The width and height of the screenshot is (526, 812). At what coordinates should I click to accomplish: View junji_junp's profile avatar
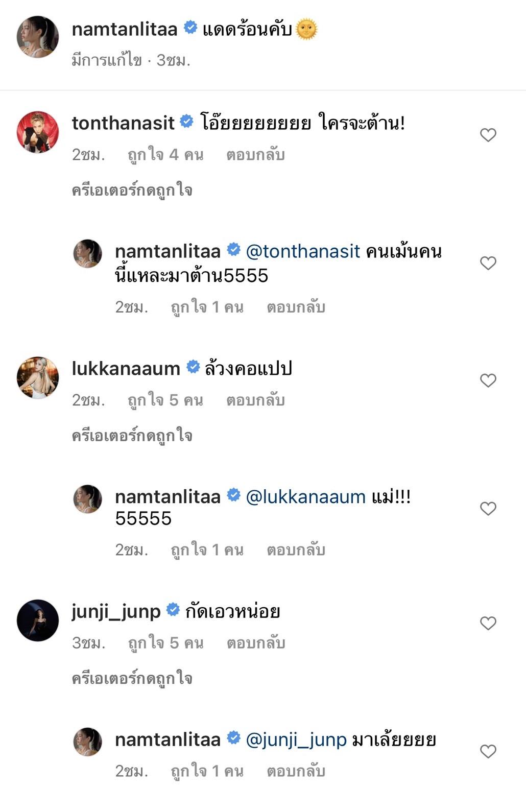tap(38, 620)
